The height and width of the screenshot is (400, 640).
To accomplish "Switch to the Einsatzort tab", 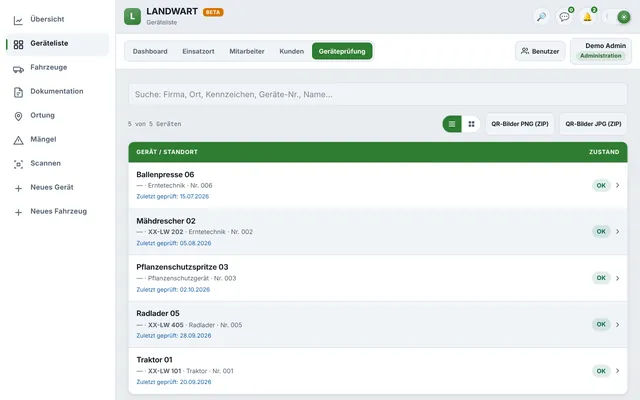I will [x=198, y=51].
